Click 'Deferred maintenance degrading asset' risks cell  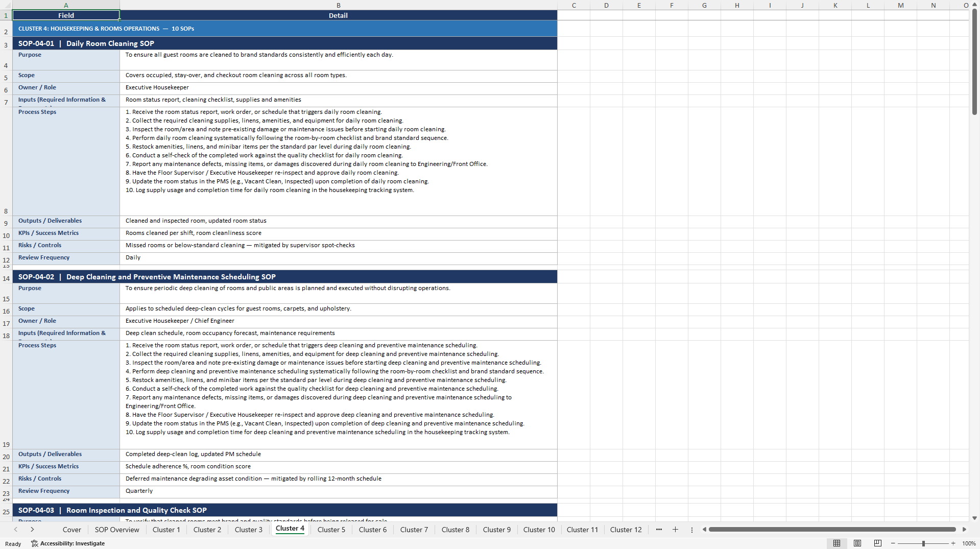pyautogui.click(x=338, y=479)
